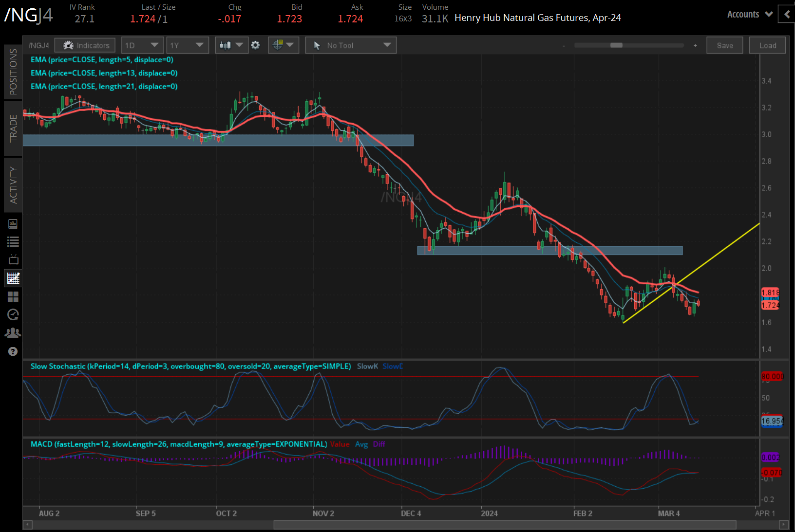The image size is (795, 532).
Task: Open the community icon in the sidebar
Action: click(13, 332)
